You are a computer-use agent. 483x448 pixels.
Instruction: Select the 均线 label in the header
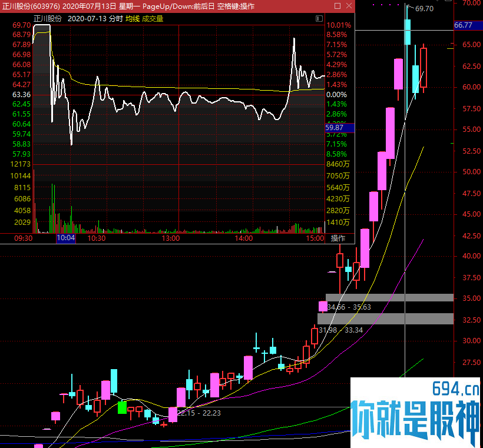click(133, 19)
